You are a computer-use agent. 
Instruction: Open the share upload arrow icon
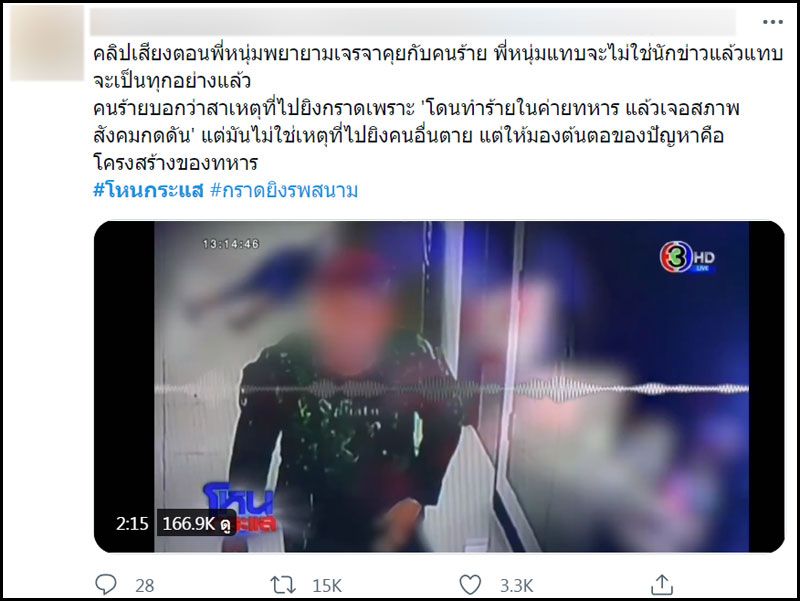point(662,585)
